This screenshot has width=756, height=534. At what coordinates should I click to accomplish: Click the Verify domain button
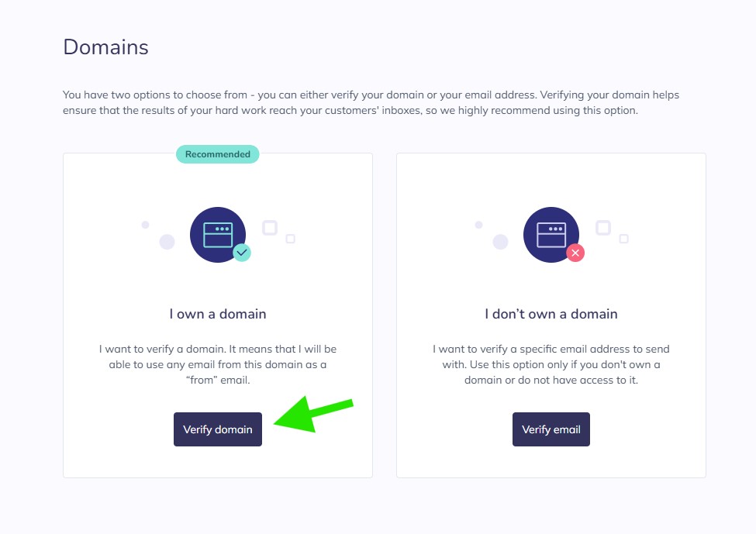coord(218,429)
